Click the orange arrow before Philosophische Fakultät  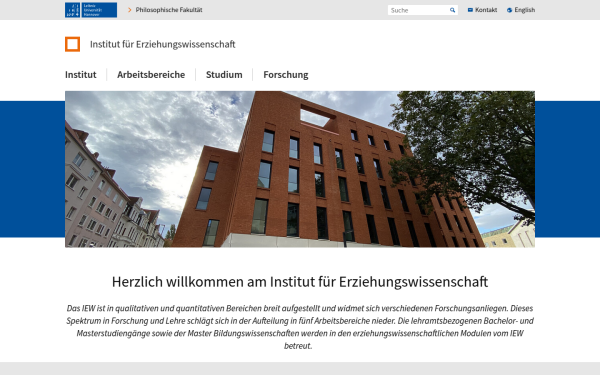point(130,10)
